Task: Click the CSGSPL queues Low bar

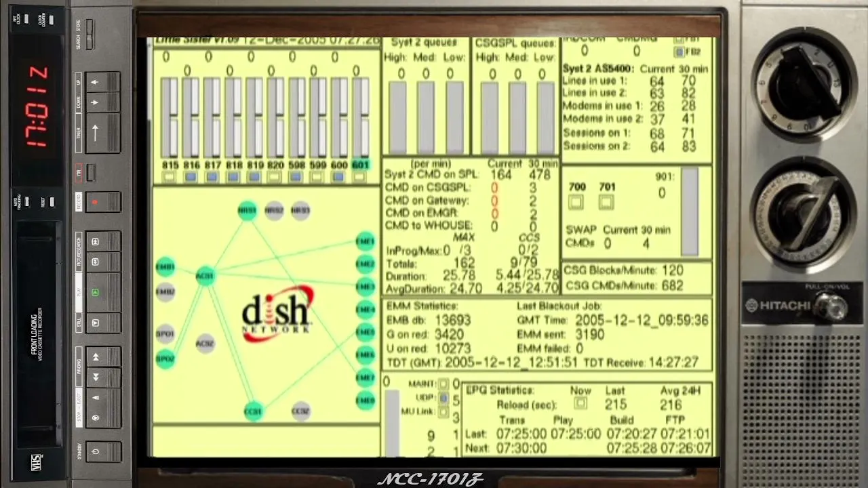Action: (546, 117)
